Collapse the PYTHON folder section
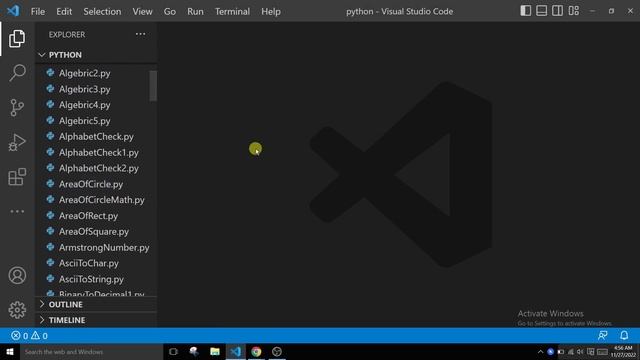640x360 pixels. click(x=96, y=55)
